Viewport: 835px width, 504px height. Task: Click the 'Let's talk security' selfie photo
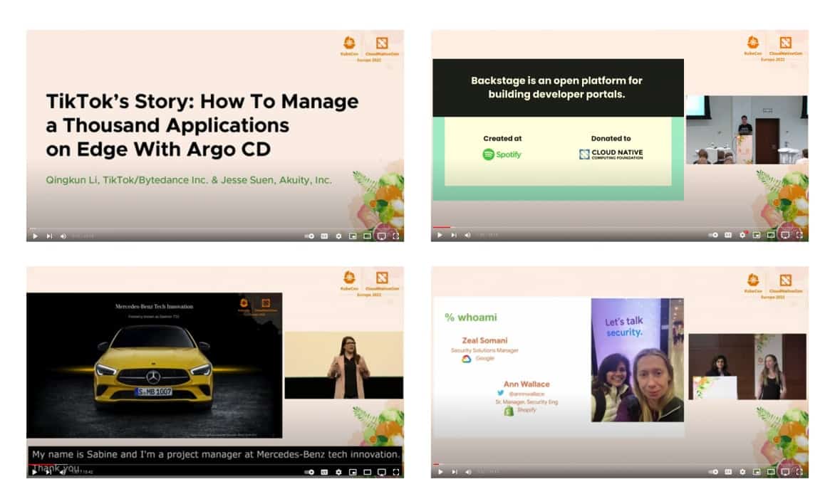[638, 359]
